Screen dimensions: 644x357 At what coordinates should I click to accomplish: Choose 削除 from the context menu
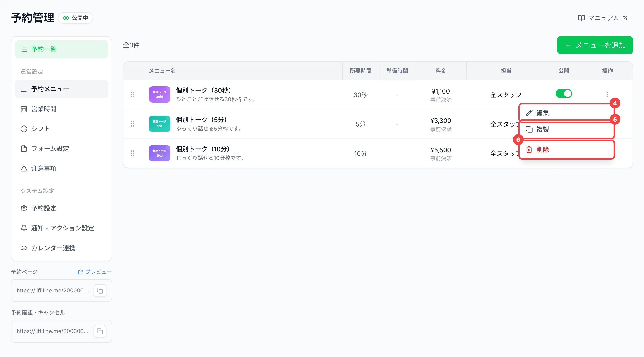coord(566,149)
